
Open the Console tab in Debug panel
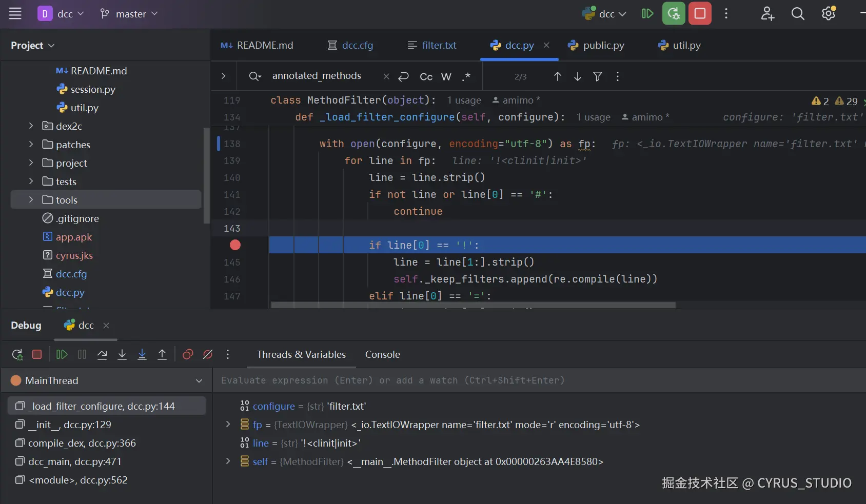click(382, 355)
